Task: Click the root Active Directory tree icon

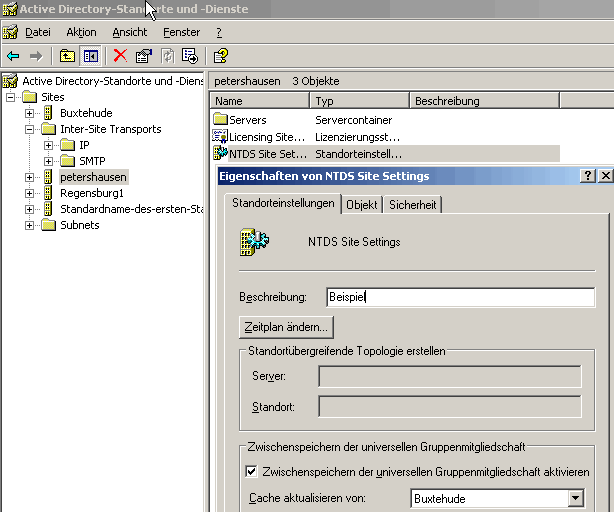Action: click(x=10, y=81)
